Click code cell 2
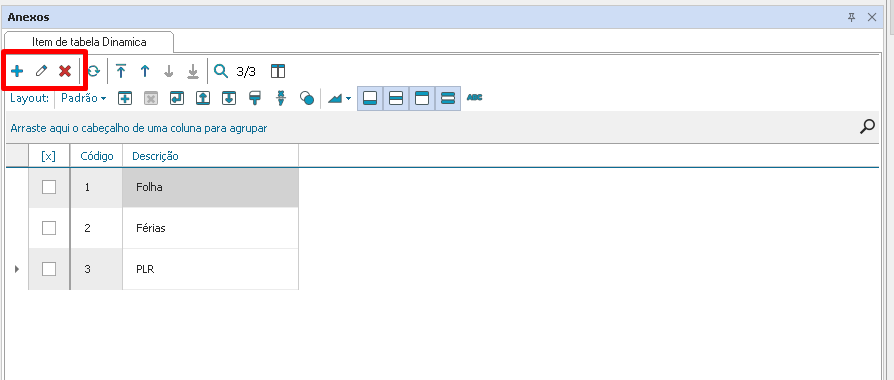 (96, 228)
